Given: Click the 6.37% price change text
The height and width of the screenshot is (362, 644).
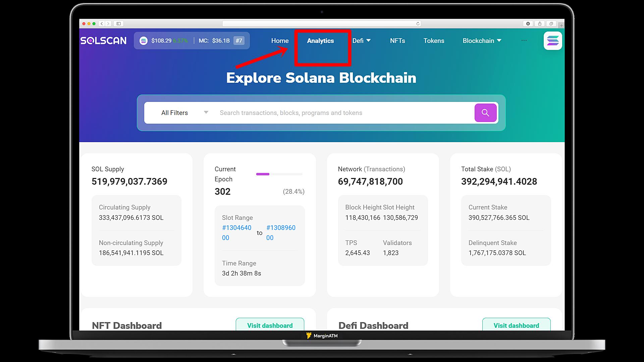Looking at the screenshot, I should click(180, 41).
